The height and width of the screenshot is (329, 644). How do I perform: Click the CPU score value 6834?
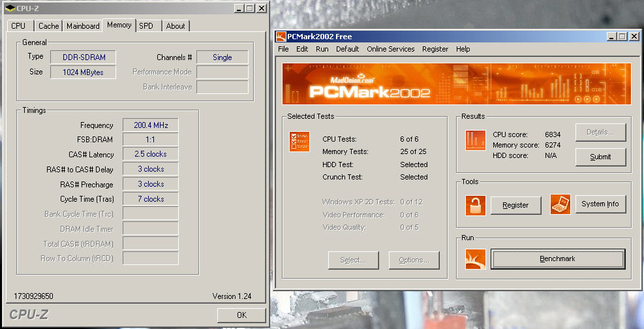[x=553, y=134]
